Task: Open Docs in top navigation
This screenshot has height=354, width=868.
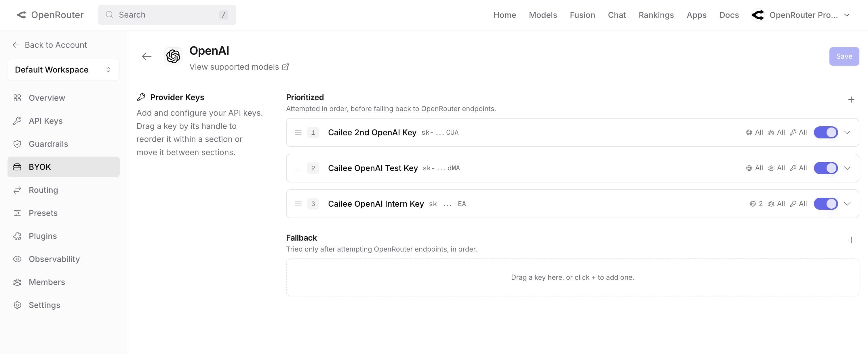Action: click(729, 15)
